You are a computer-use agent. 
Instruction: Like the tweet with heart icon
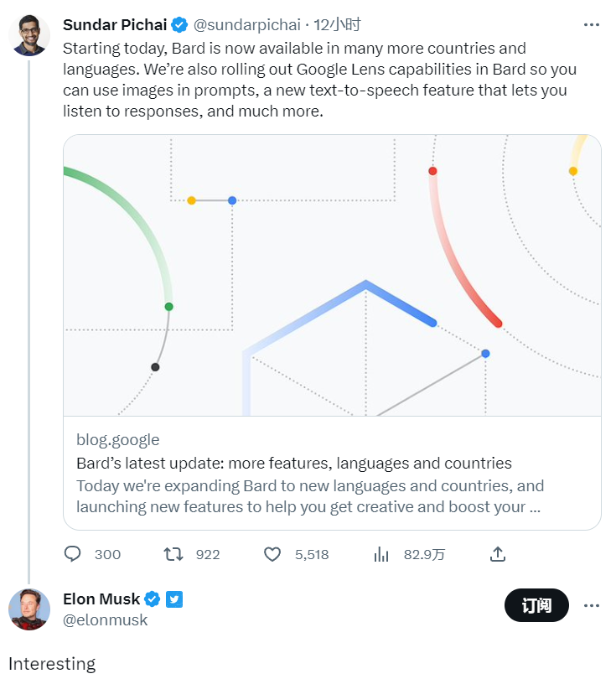pos(272,554)
